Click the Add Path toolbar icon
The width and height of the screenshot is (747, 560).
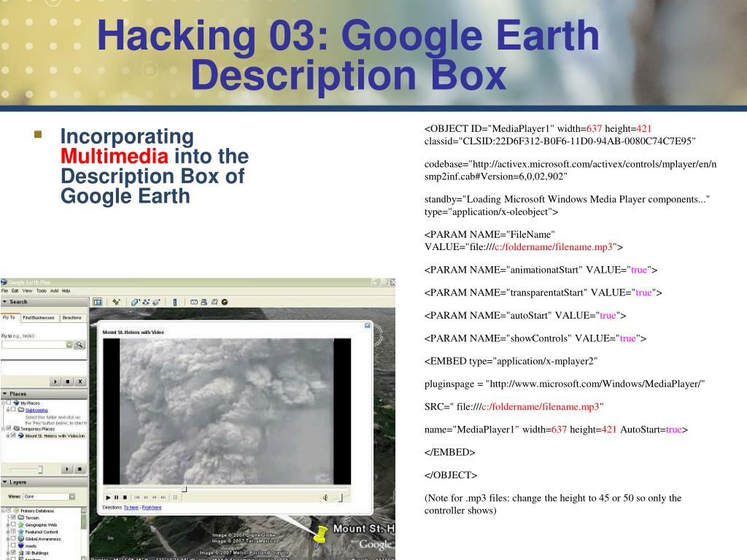(146, 302)
